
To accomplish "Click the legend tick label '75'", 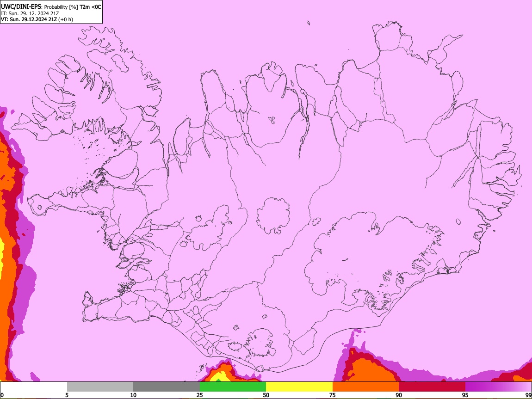I will (333, 395).
